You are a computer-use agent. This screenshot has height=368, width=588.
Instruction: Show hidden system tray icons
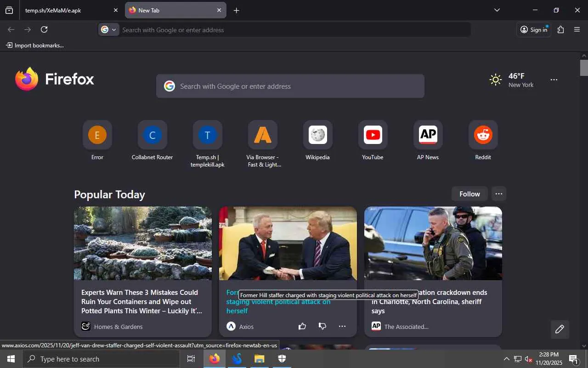[506, 359]
